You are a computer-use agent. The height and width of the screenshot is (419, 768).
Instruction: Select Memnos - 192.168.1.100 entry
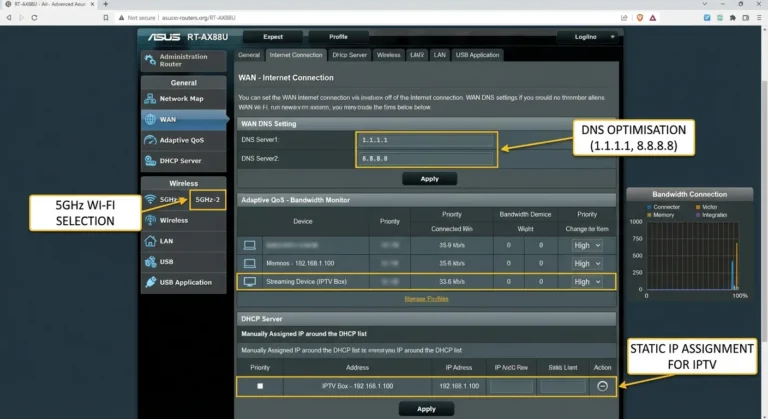point(300,263)
